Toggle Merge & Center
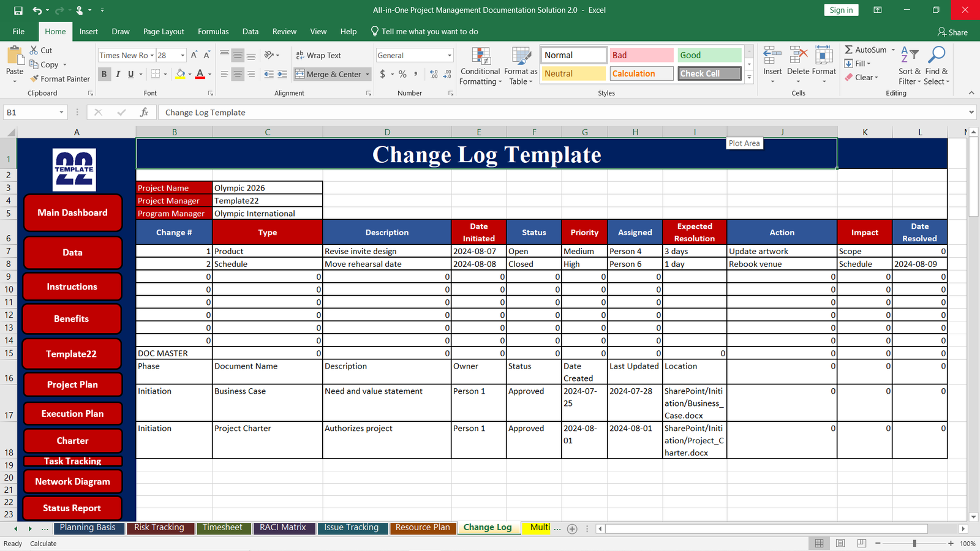This screenshot has width=980, height=551. tap(329, 74)
